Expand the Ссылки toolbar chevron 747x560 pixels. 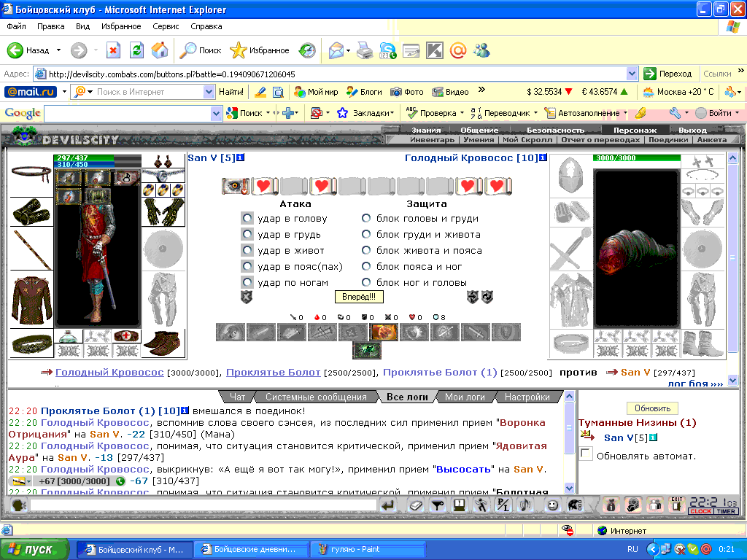click(741, 71)
